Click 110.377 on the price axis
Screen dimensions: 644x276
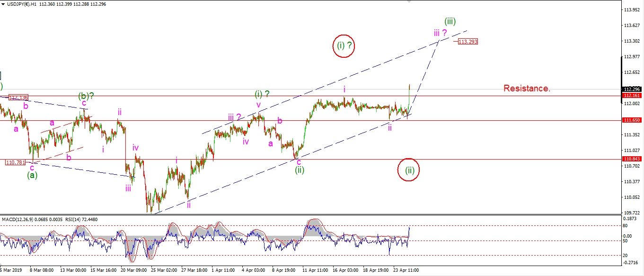(632, 182)
